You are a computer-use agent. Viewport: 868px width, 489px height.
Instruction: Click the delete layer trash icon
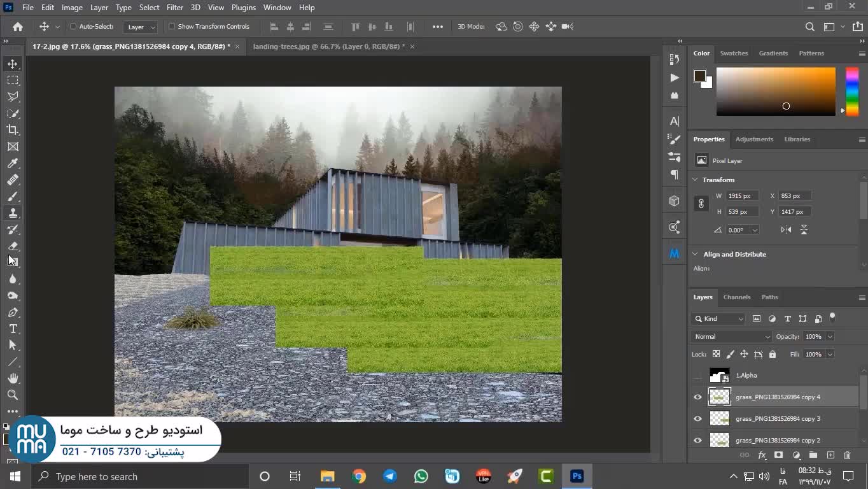(847, 455)
